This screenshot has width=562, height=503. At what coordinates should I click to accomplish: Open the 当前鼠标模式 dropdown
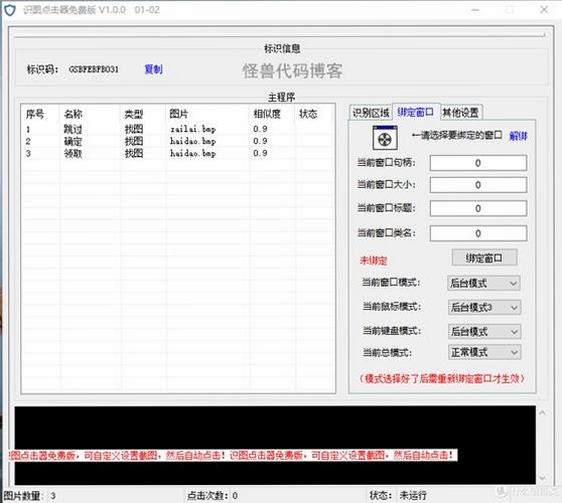pos(484,307)
